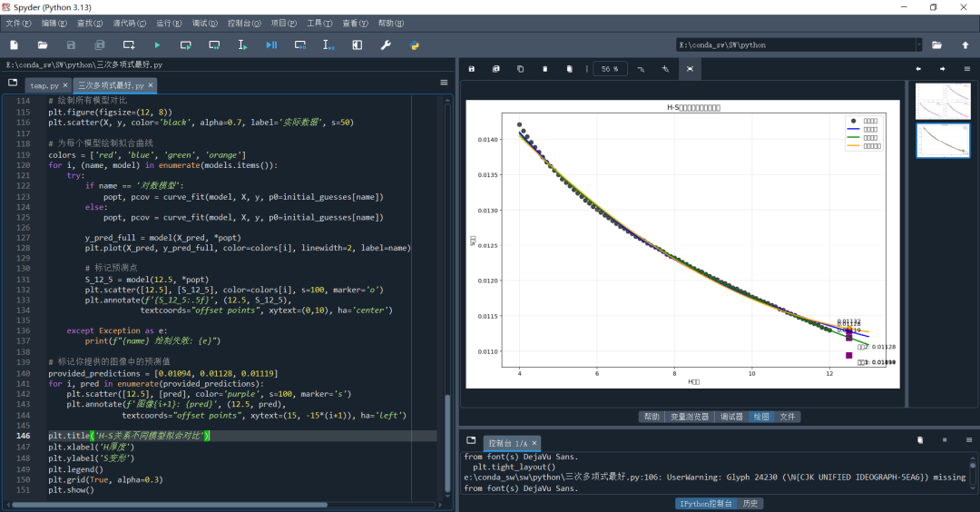The height and width of the screenshot is (512, 980).
Task: Click the console browse tabs icon
Action: 471,440
